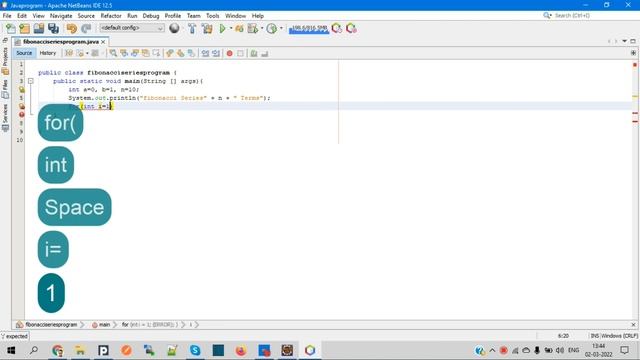Open the Tools menu
This screenshot has height=360, width=640.
212,16
